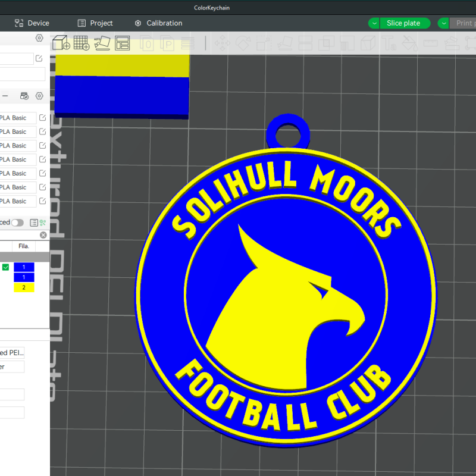Open the PEI plate type dropdown
This screenshot has height=476, width=476.
(x=12, y=352)
